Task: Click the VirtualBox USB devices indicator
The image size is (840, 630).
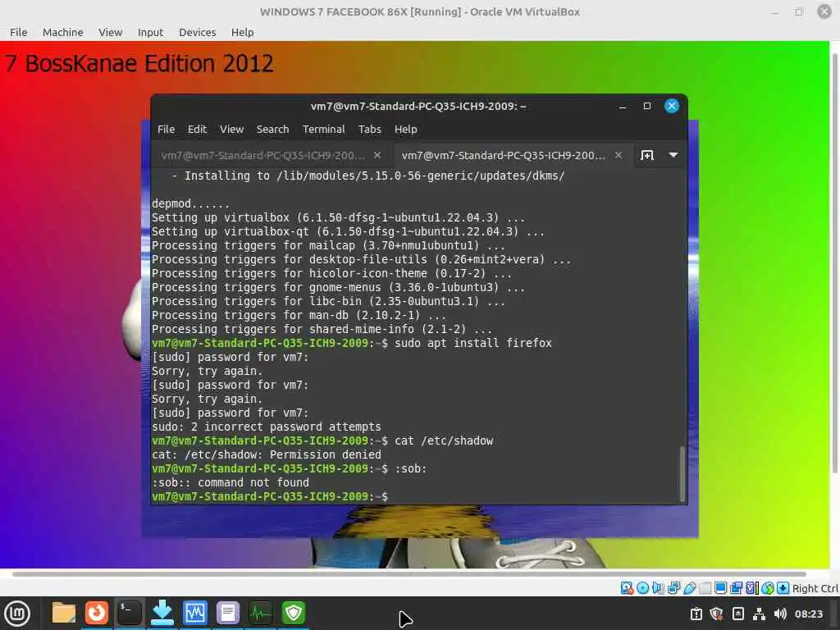Action: coord(689,588)
